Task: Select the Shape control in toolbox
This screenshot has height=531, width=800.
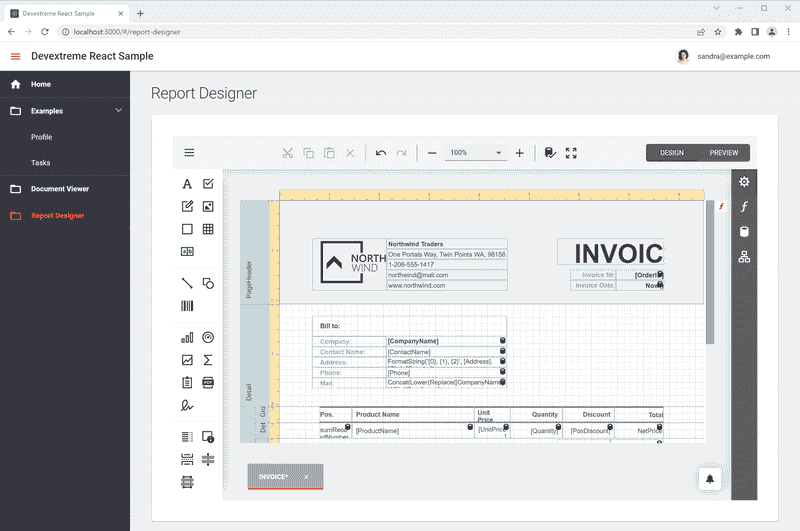Action: pos(208,283)
